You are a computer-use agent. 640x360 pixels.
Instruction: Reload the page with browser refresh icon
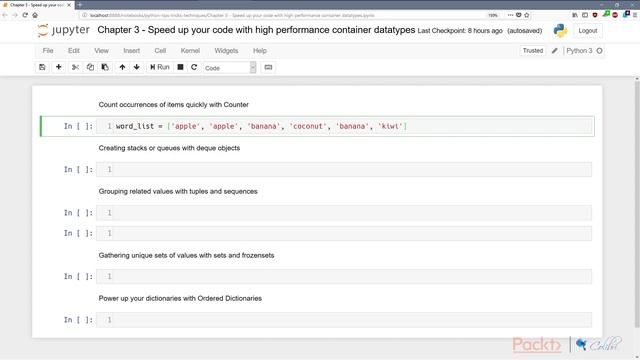[25, 15]
